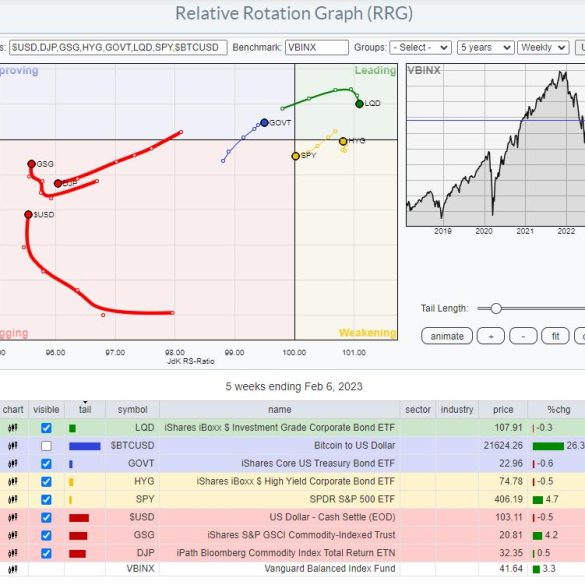This screenshot has width=585, height=585.
Task: Click the yellow tail swatch for HYG
Action: [x=71, y=482]
